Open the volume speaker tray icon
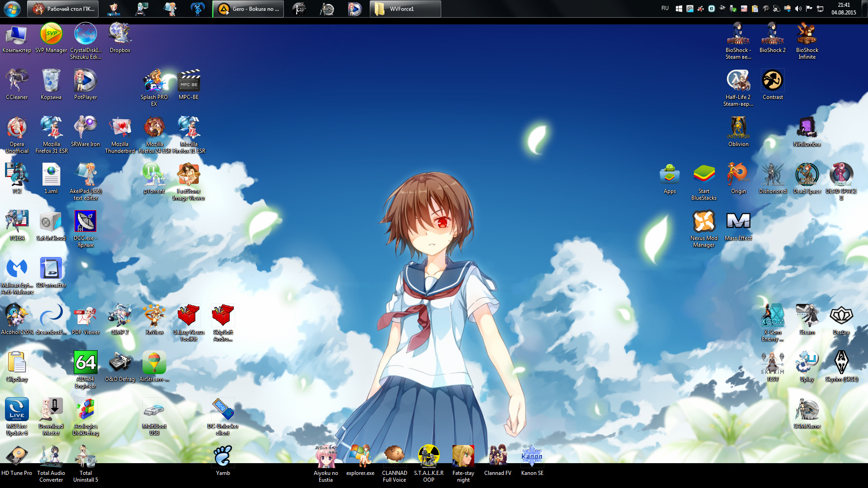Viewport: 868px width, 488px height. pos(798,9)
